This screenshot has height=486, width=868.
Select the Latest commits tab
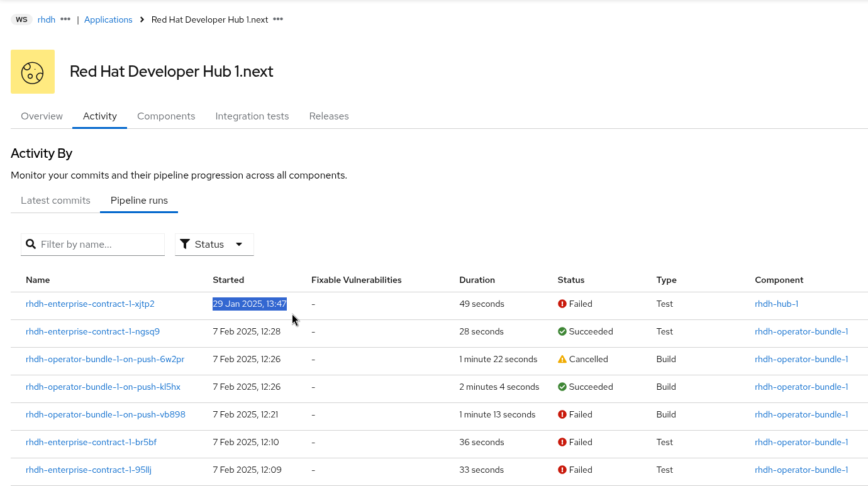(55, 201)
